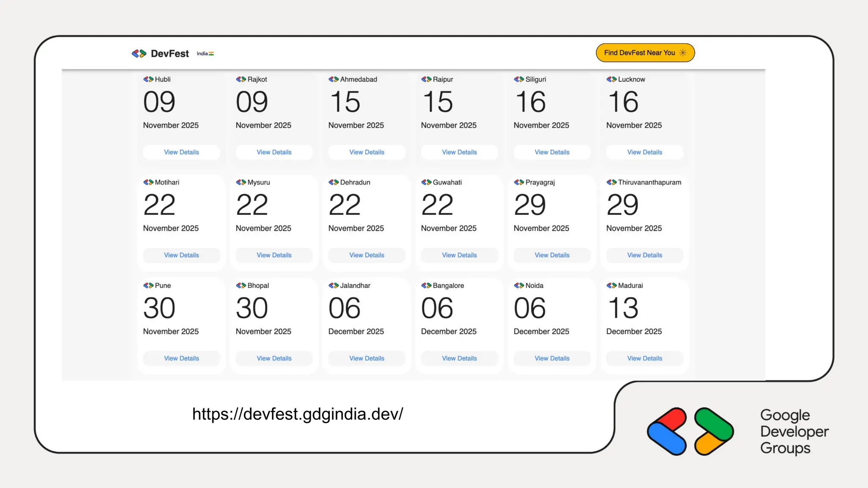Click the GDG icon beside Raipur
Viewport: 868px width, 488px height.
[426, 79]
